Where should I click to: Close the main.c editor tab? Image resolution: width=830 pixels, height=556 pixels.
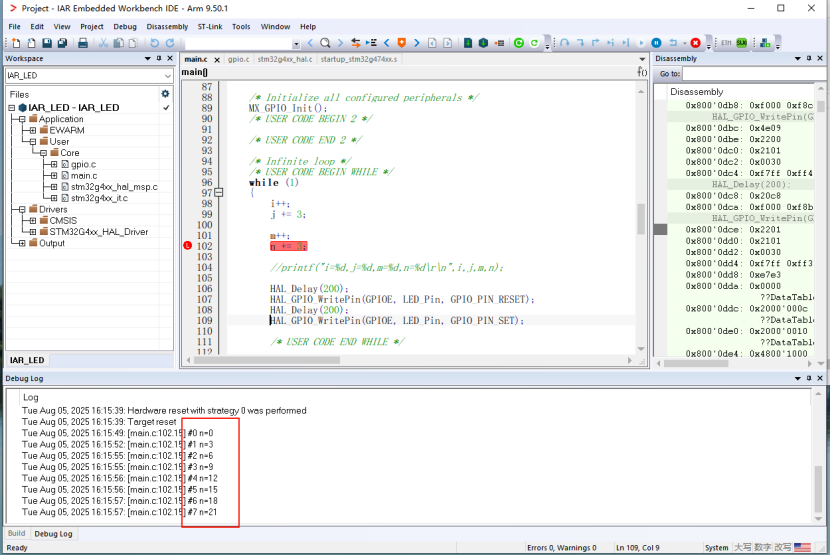click(216, 59)
